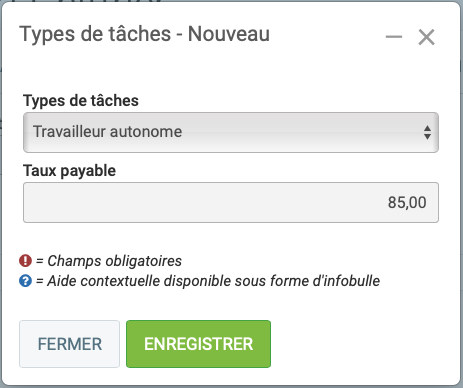Save with the ENREGISTRER button
The height and width of the screenshot is (388, 463).
point(198,344)
